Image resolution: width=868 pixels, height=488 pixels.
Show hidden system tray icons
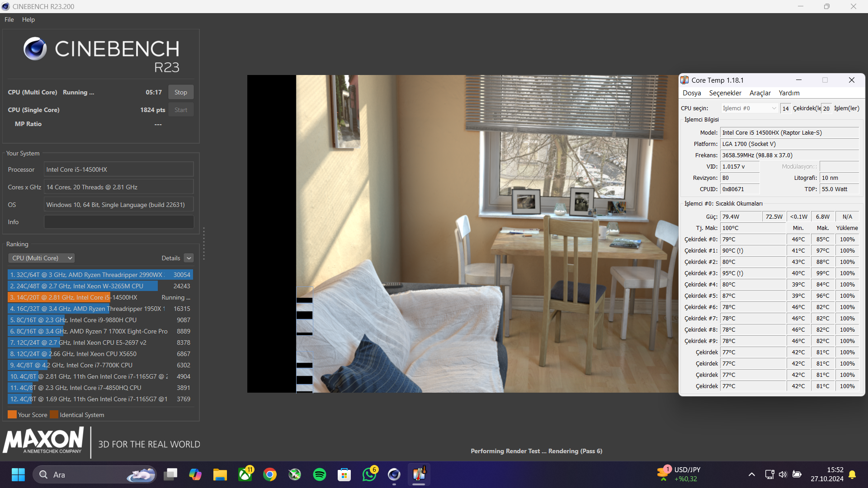(751, 474)
